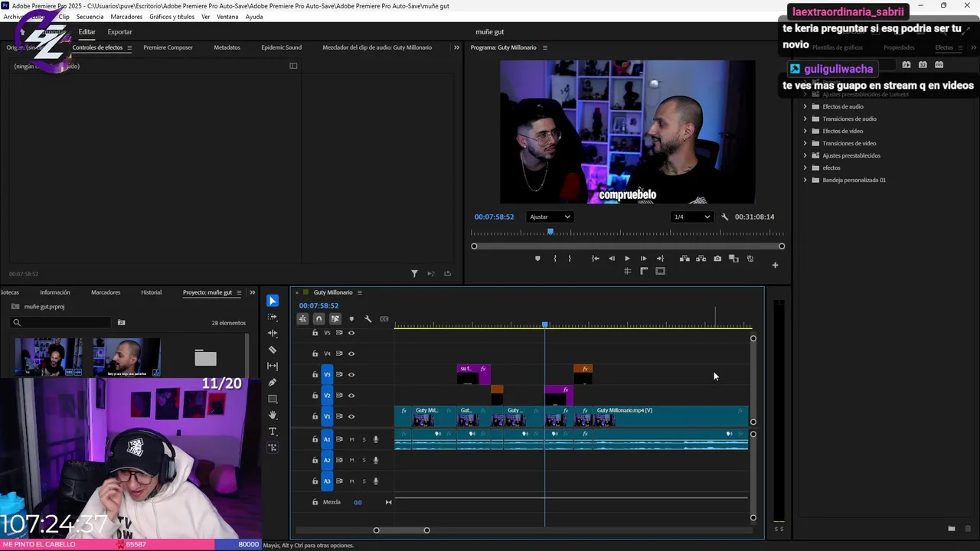Open the Ajustar zoom level dropdown
This screenshot has width=980, height=551.
(x=550, y=217)
